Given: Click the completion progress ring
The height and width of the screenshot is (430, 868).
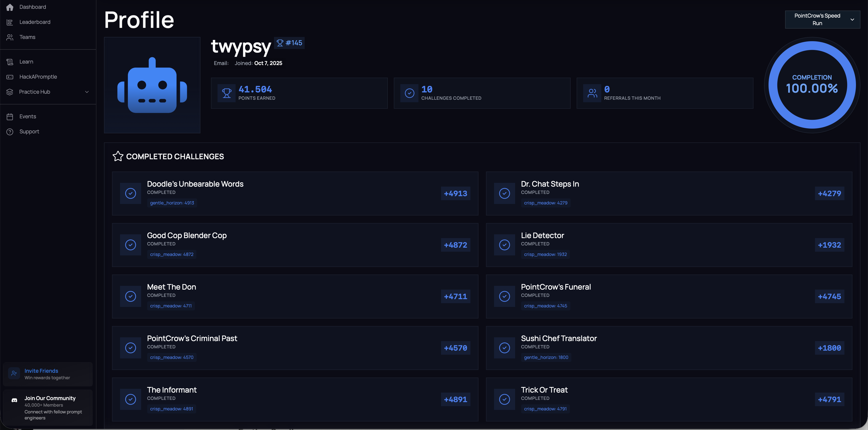Looking at the screenshot, I should click(812, 85).
